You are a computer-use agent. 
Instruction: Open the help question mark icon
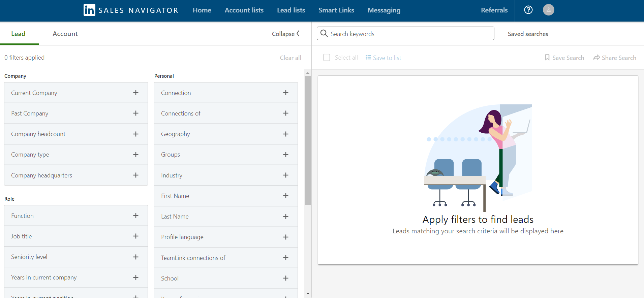[528, 10]
